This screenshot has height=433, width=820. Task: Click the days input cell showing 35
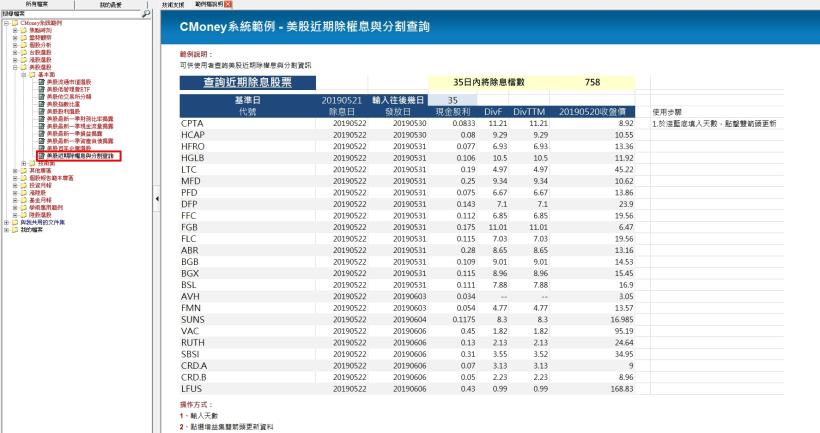452,100
